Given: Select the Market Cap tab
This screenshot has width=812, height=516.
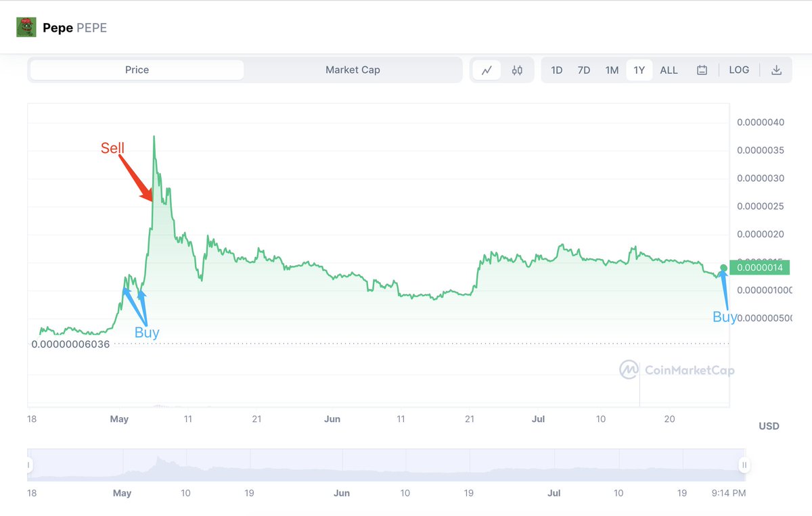Looking at the screenshot, I should pyautogui.click(x=353, y=70).
